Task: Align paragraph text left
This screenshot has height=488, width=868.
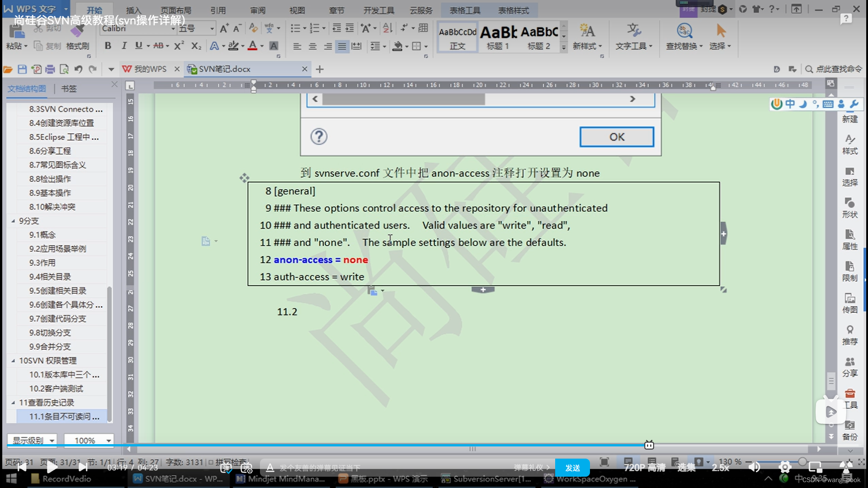Action: tap(297, 46)
